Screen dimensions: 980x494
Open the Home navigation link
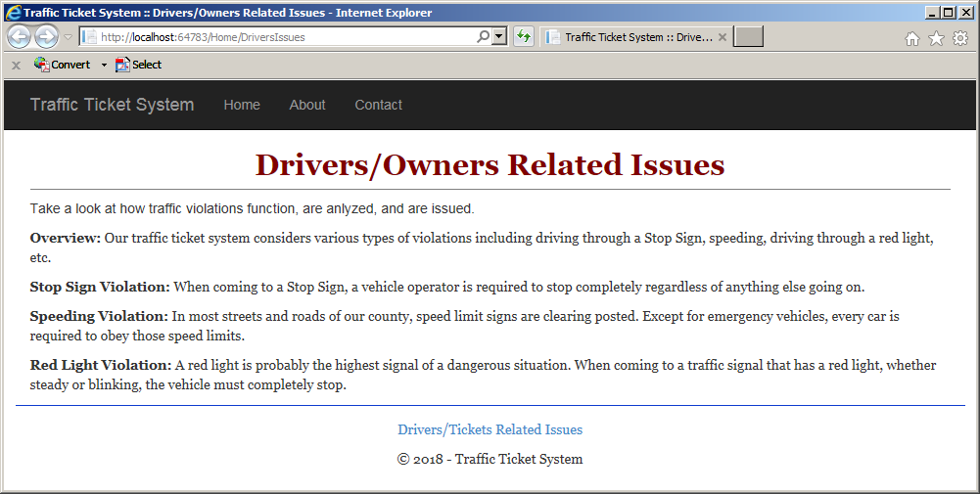click(242, 105)
